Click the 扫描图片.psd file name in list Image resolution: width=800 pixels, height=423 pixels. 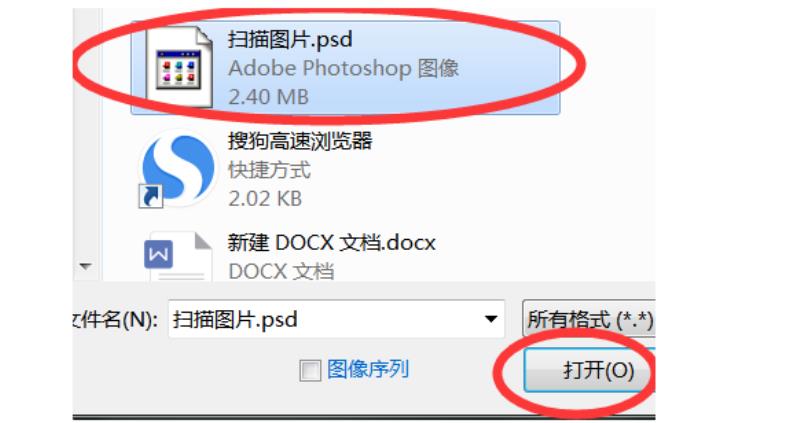[x=290, y=39]
